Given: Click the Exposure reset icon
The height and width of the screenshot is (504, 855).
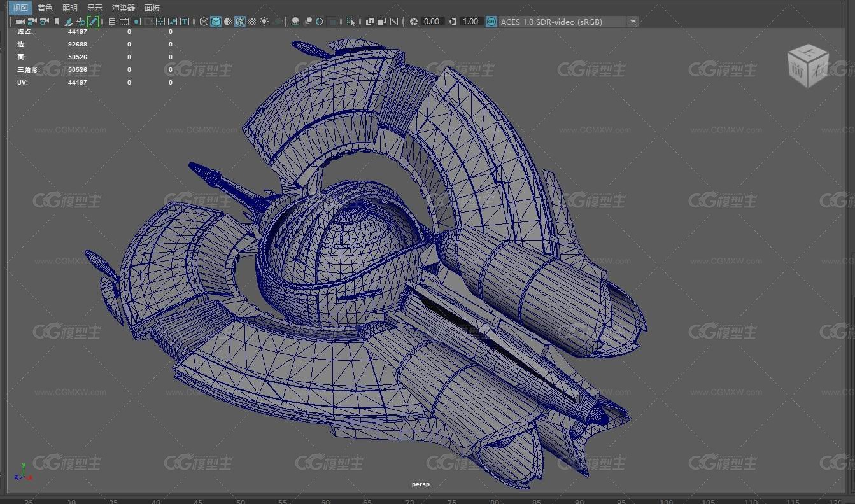Looking at the screenshot, I should [413, 22].
